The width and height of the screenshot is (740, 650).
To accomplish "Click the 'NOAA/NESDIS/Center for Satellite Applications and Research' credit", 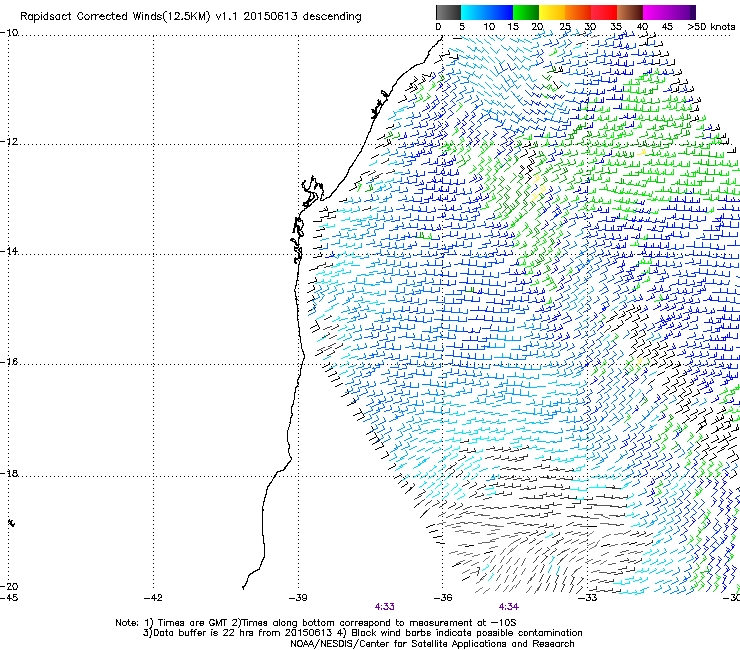I will pyautogui.click(x=432, y=644).
